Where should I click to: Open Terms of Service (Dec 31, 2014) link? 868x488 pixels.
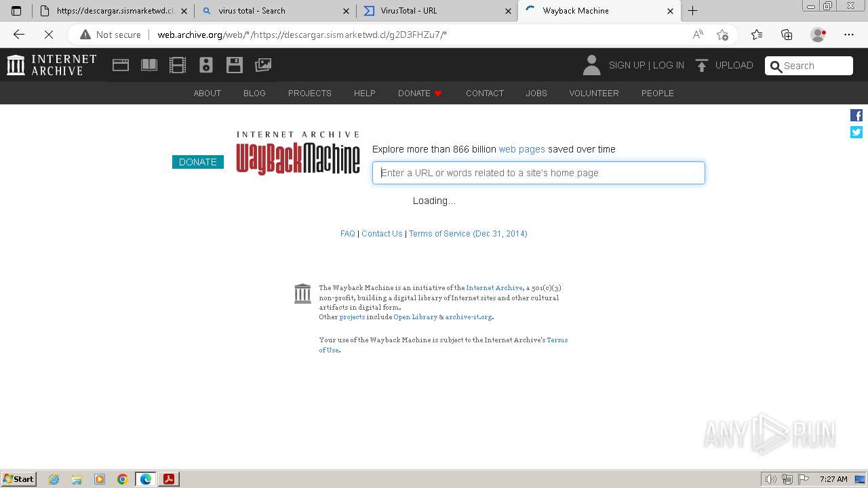point(468,233)
